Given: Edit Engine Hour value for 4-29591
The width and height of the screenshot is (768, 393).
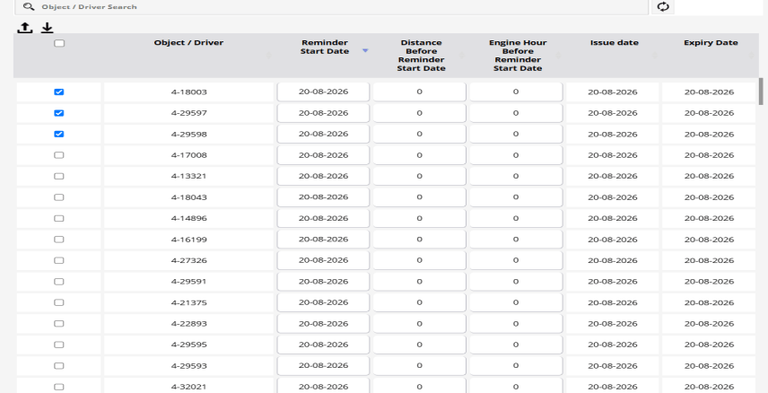Looking at the screenshot, I should pos(516,282).
